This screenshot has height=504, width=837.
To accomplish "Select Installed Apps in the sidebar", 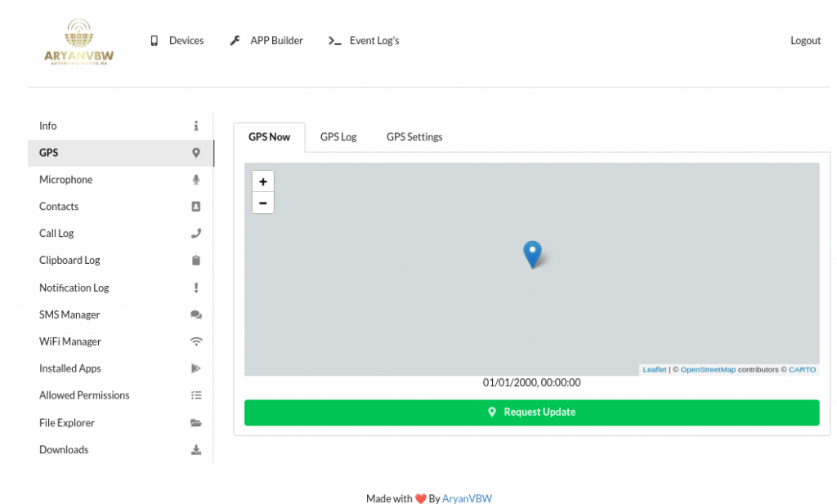I will point(70,368).
